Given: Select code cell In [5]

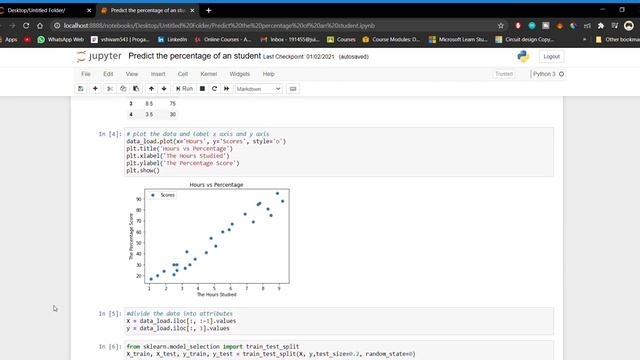Looking at the screenshot, I should pos(339,321).
